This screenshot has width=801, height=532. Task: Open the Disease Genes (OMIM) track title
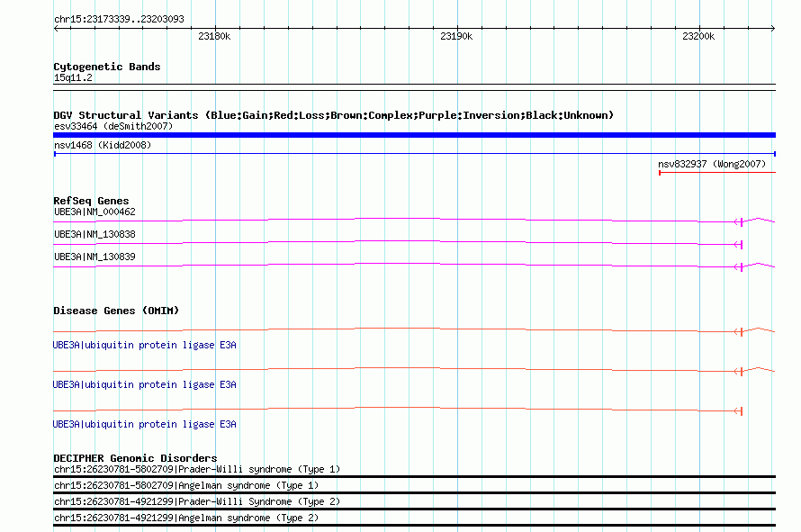[x=116, y=311]
